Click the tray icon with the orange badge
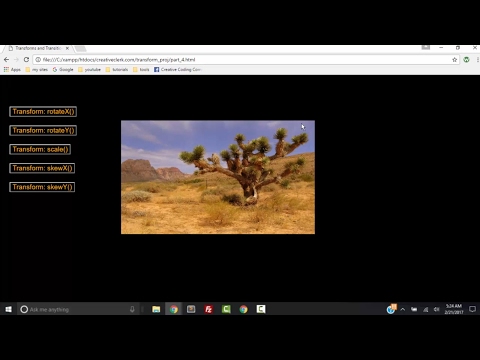This screenshot has width=480, height=360. [391, 309]
